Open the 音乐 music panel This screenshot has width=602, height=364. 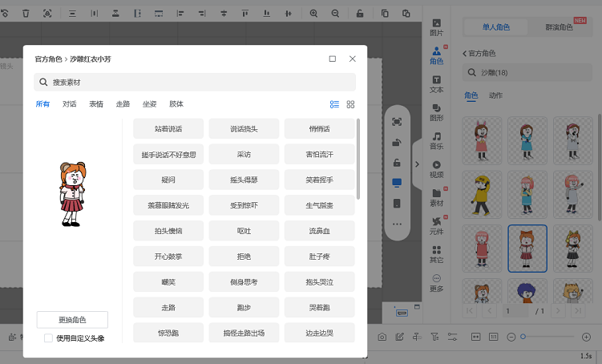click(x=437, y=141)
